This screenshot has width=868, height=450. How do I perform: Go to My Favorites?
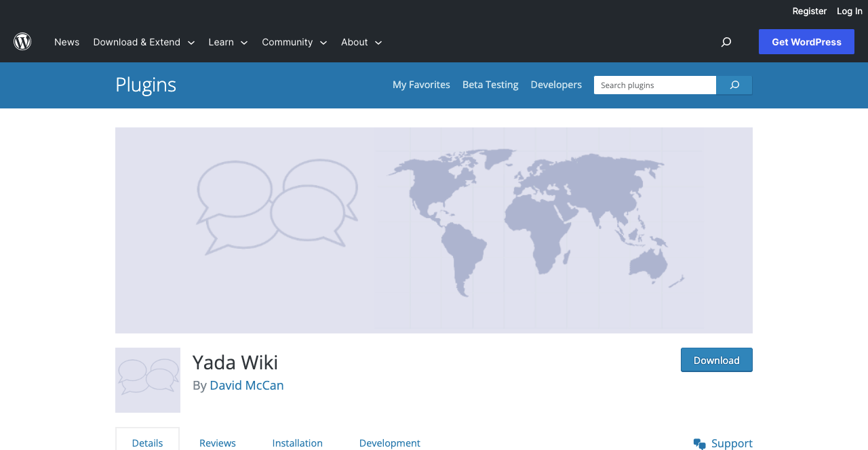[421, 85]
